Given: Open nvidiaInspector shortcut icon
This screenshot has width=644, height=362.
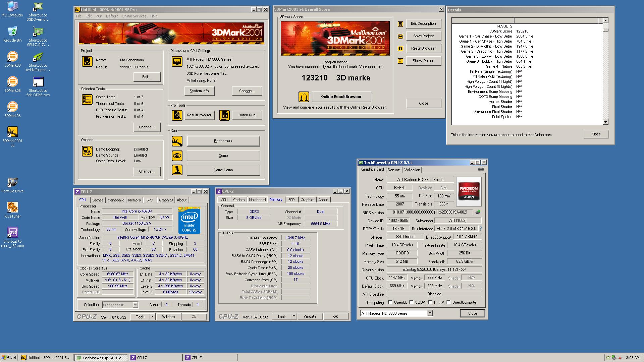Looking at the screenshot, I should tap(38, 62).
